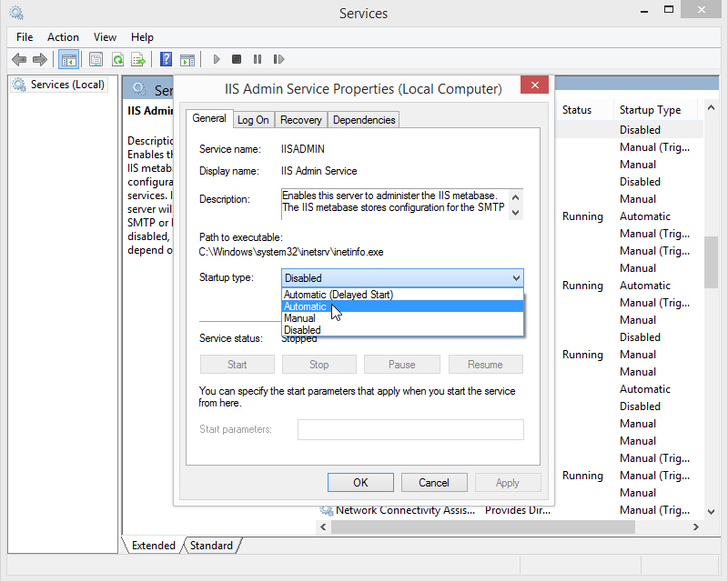Click the Pause service button
728x582 pixels.
[x=402, y=365]
